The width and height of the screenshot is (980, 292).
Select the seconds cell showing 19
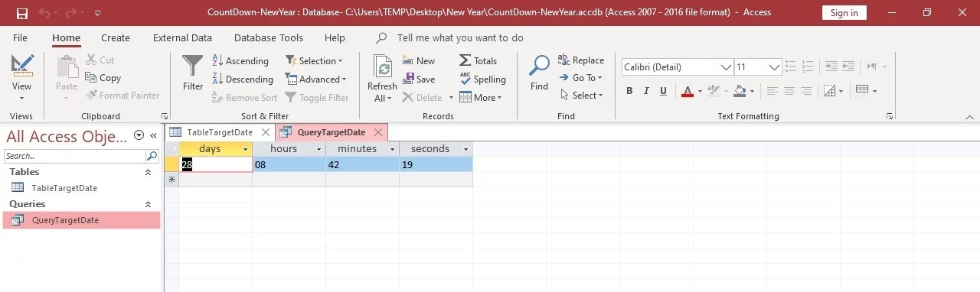tap(436, 164)
